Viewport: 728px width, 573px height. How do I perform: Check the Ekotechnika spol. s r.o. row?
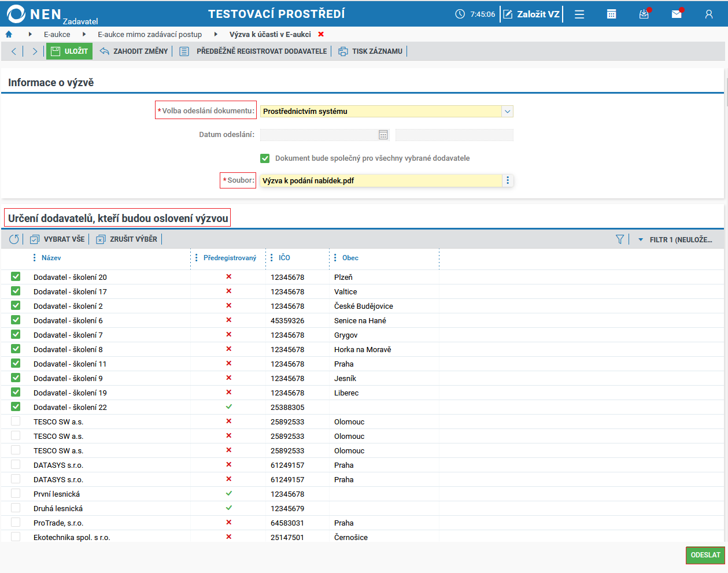pos(16,537)
